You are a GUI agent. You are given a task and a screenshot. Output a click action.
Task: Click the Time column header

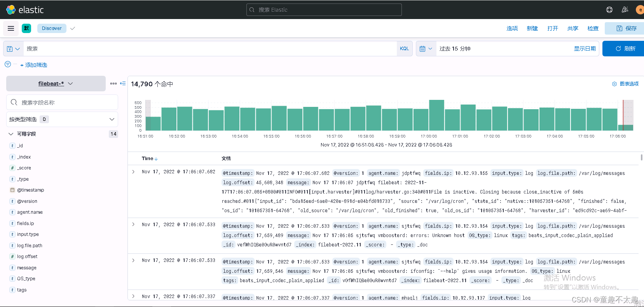[x=148, y=159]
